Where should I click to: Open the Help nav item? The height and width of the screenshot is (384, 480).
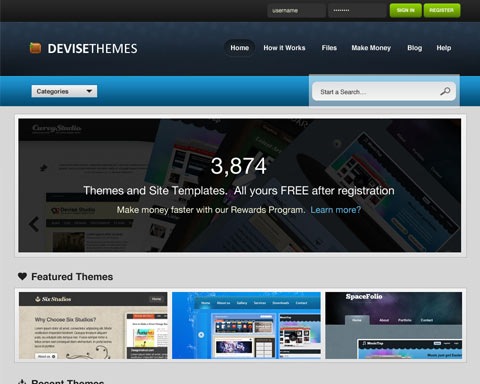(444, 48)
